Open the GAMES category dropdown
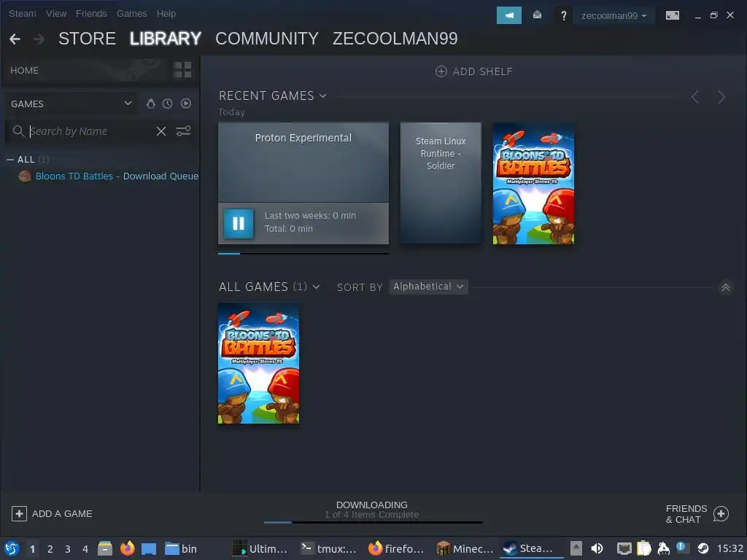This screenshot has width=747, height=560. point(71,104)
